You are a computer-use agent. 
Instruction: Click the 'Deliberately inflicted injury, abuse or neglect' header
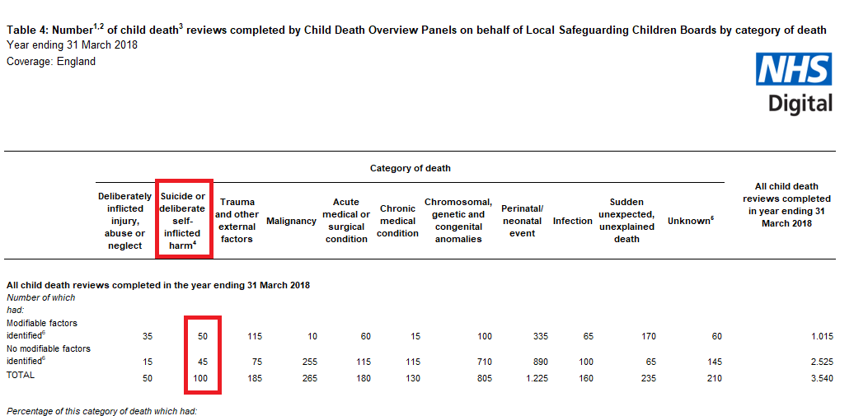coord(124,221)
